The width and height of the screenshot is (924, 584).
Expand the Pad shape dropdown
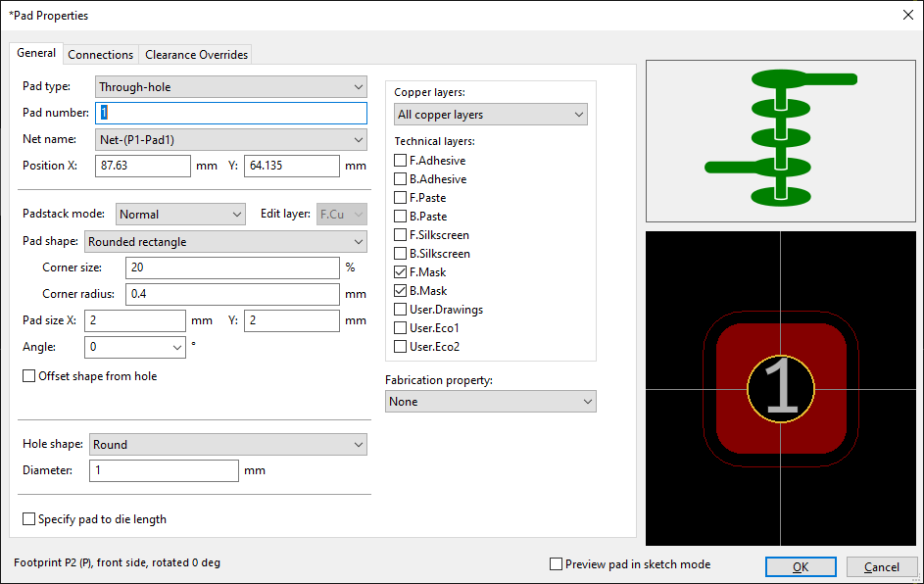[x=225, y=242]
